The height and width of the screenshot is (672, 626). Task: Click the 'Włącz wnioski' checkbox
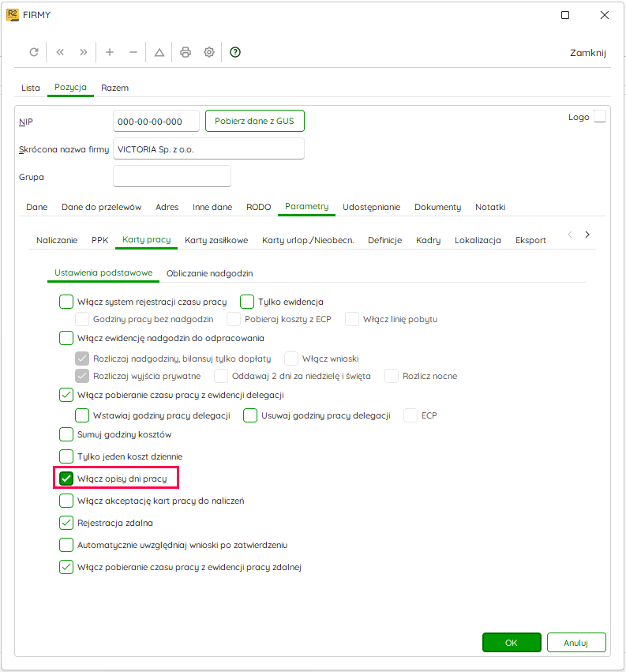(x=291, y=359)
